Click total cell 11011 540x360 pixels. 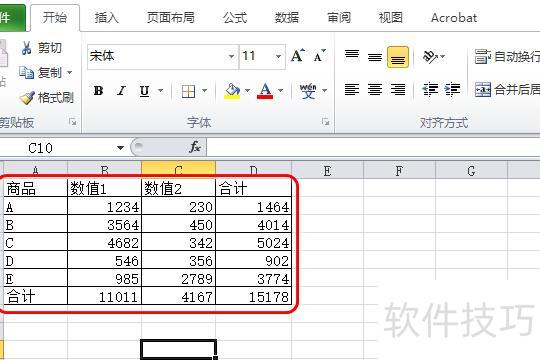click(x=104, y=296)
